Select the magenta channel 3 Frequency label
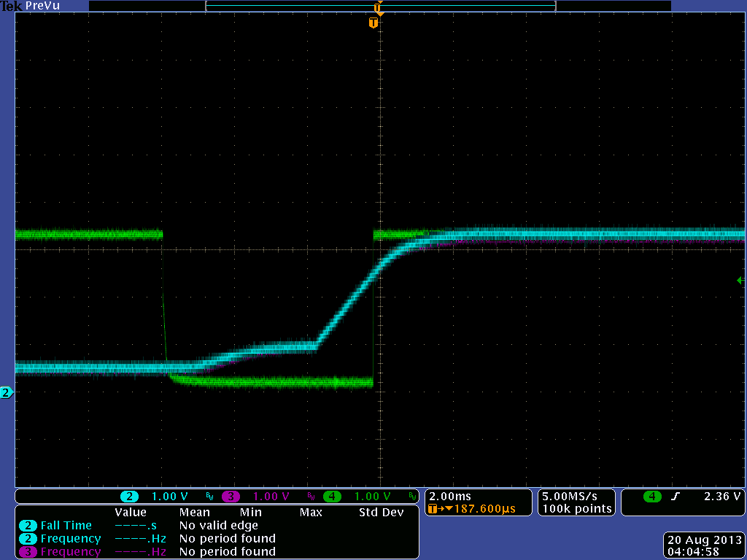 point(71,551)
